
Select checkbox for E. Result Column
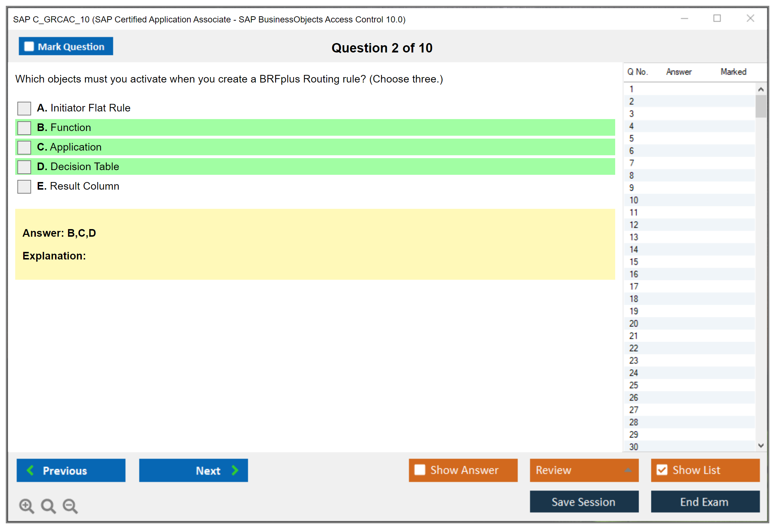[24, 186]
